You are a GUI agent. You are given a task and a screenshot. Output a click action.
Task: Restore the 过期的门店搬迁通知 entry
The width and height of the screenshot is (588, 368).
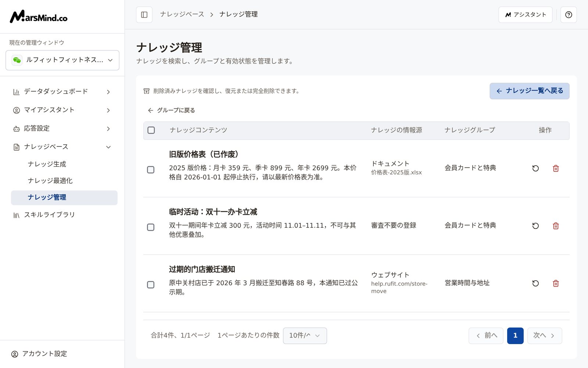pyautogui.click(x=535, y=283)
